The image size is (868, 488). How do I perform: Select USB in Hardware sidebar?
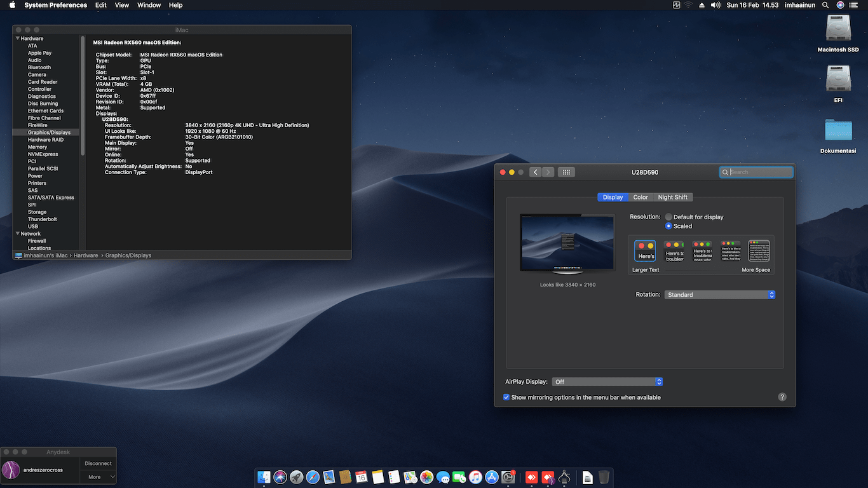[33, 226]
